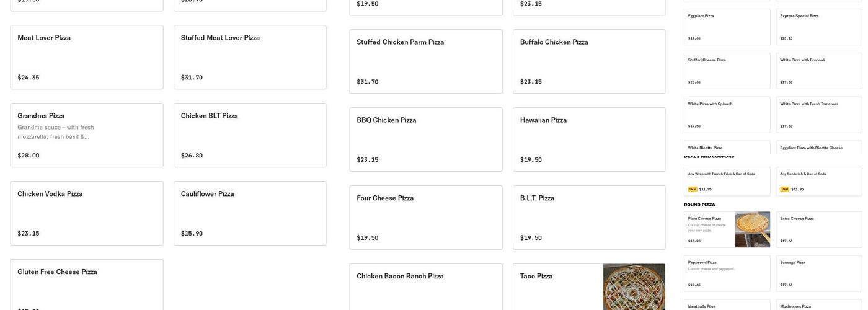This screenshot has width=868, height=310.
Task: Select the BBQ Chicken Pizza card
Action: [x=426, y=139]
